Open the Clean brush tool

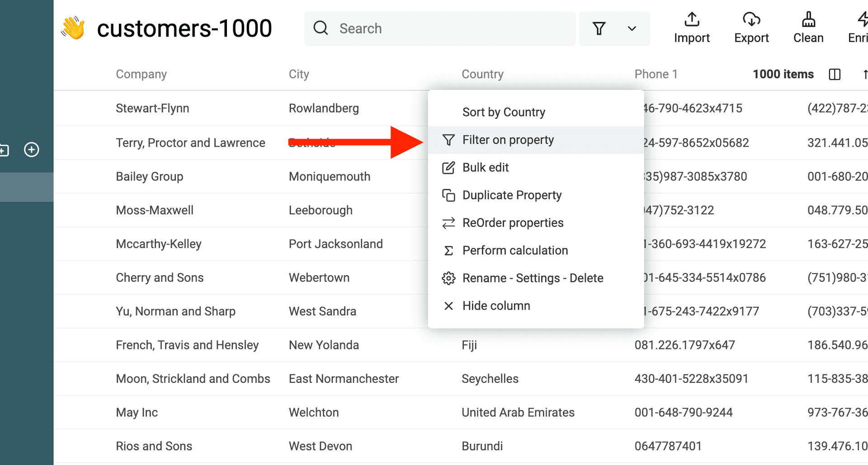tap(808, 20)
